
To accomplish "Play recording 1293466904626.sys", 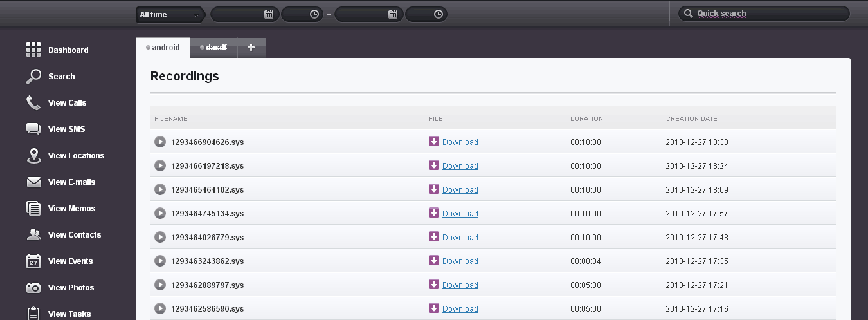I will pyautogui.click(x=160, y=142).
